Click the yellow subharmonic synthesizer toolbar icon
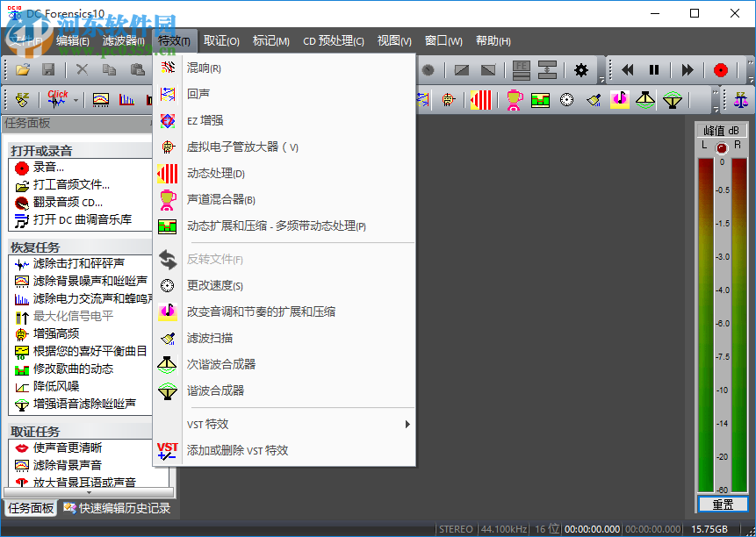Image resolution: width=756 pixels, height=537 pixels. pos(644,99)
